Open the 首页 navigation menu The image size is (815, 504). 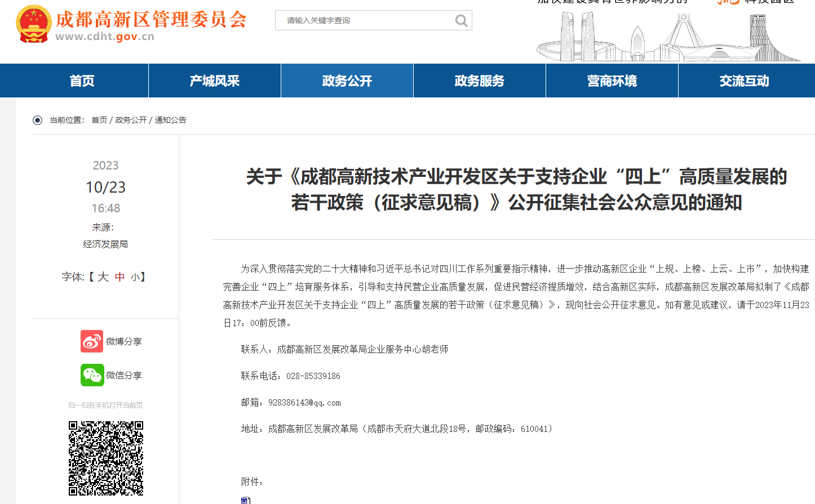click(82, 81)
